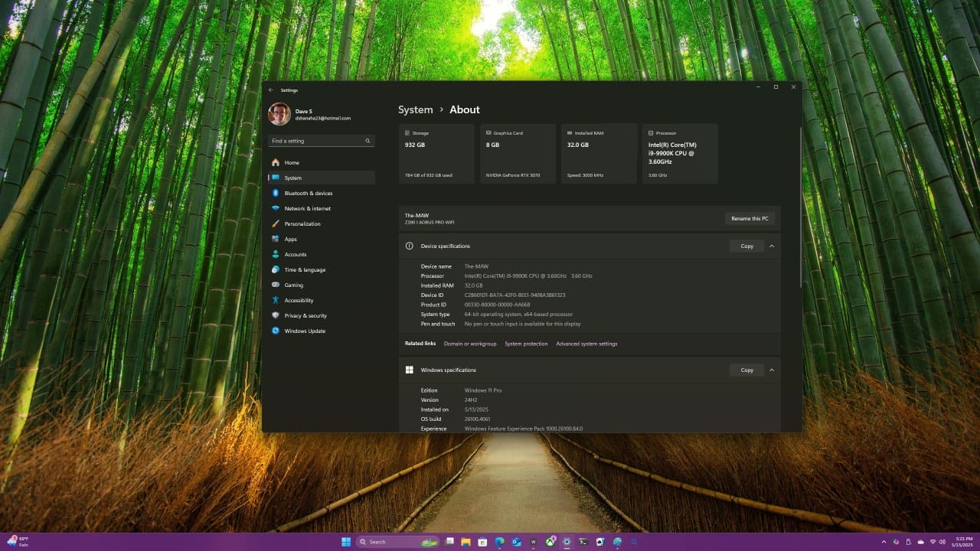Collapse the Windows specifications section
Viewport: 980px width, 551px height.
point(772,370)
